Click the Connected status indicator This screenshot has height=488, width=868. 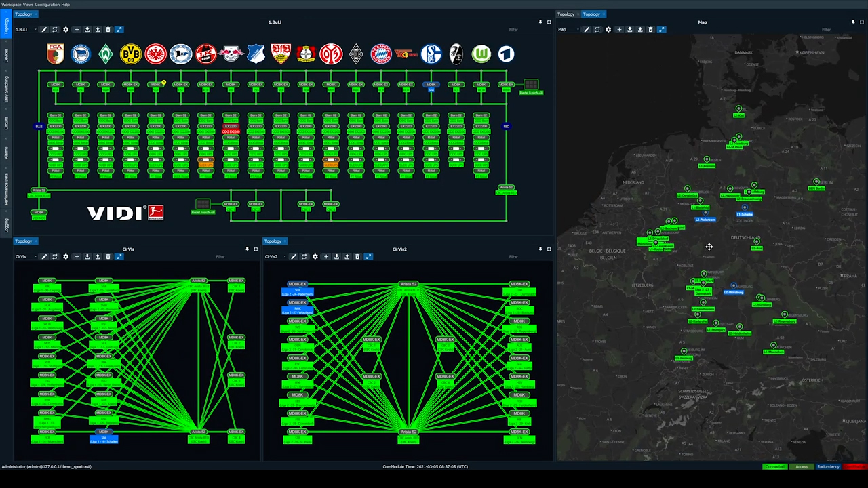point(774,466)
